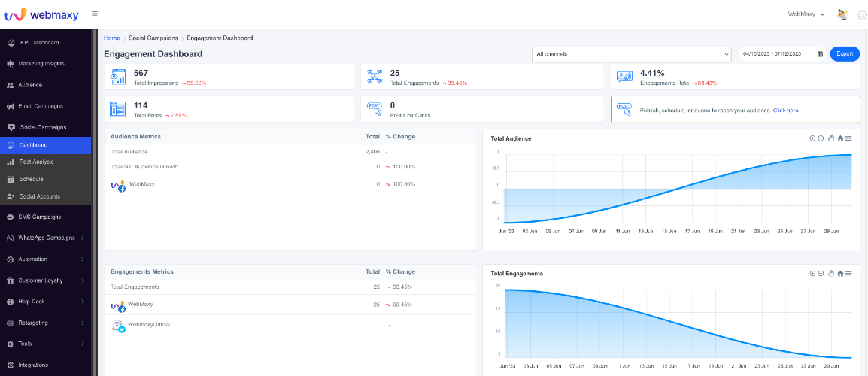Expand Automation sidebar menu

(x=45, y=259)
